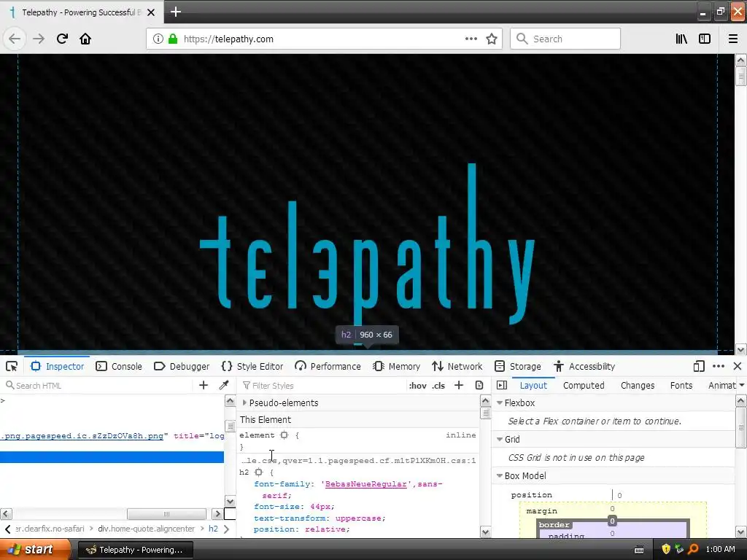The image size is (747, 560).
Task: Go forward with the Forward arrow
Action: point(39,39)
